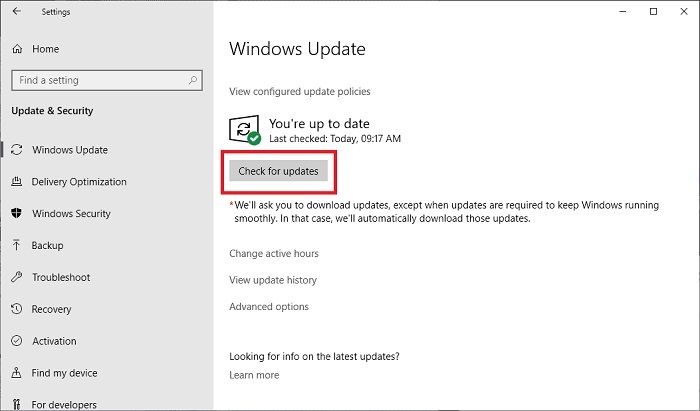Open Advanced options link
The image size is (700, 411).
point(269,307)
